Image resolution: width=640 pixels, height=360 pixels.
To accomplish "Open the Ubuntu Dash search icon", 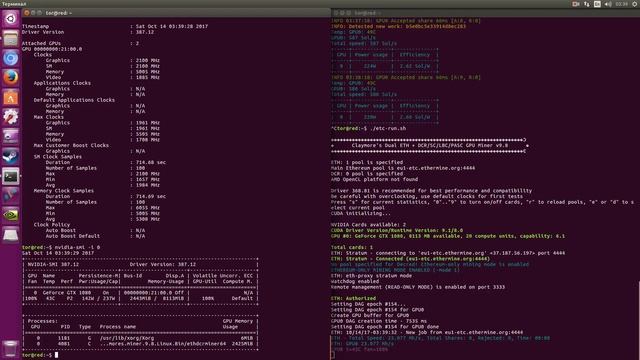I will [11, 18].
